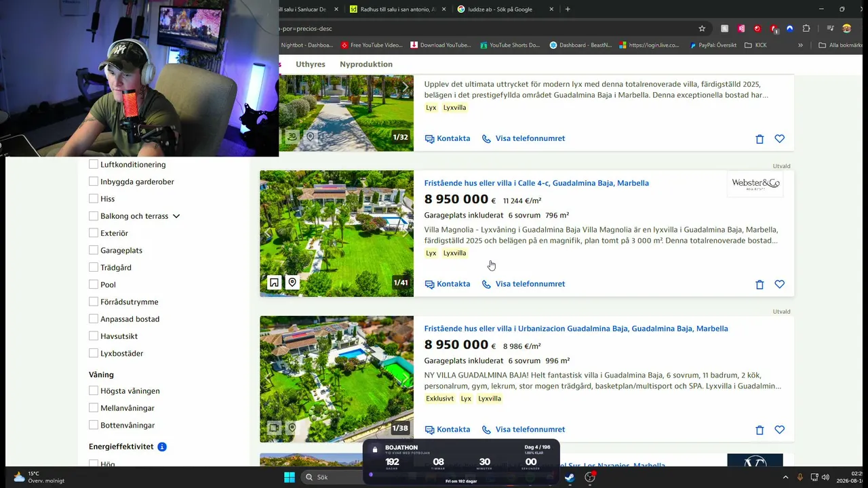The image size is (868, 488).
Task: Check the Mellanvåningar floor filter
Action: (94, 408)
